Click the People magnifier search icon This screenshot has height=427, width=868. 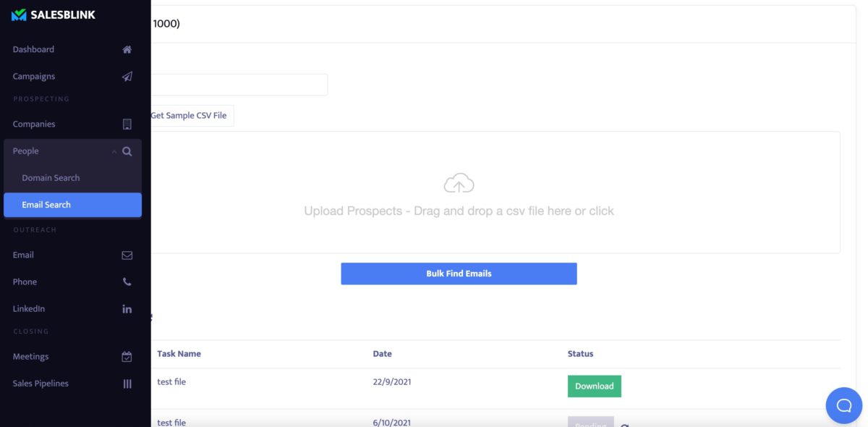tap(127, 151)
